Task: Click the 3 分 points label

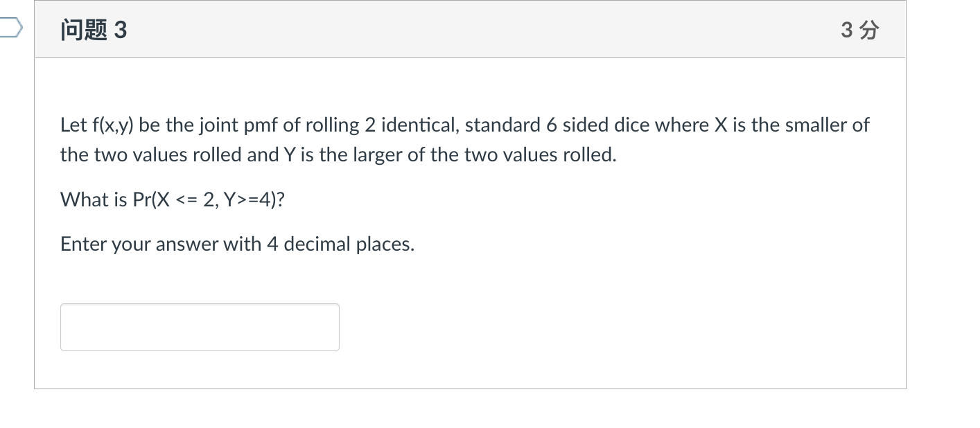Action: (x=859, y=30)
